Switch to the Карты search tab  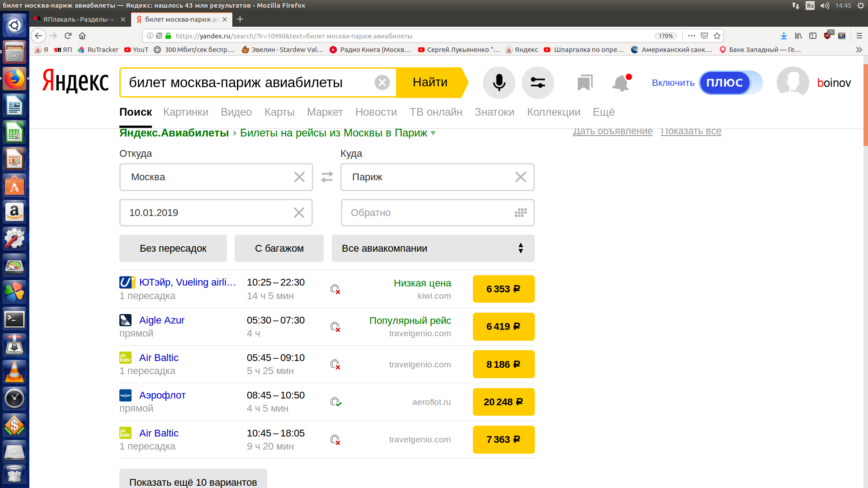(279, 112)
